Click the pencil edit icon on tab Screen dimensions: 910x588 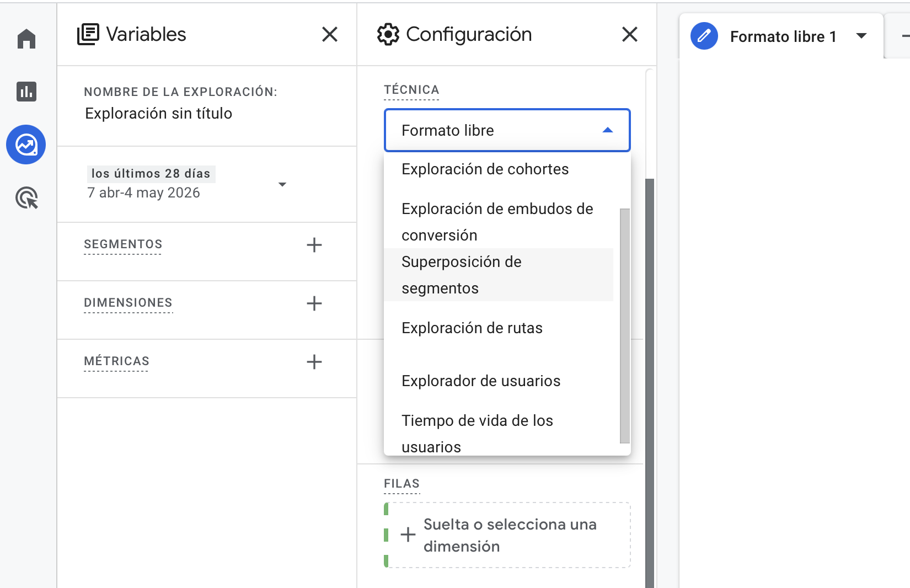[x=704, y=36]
